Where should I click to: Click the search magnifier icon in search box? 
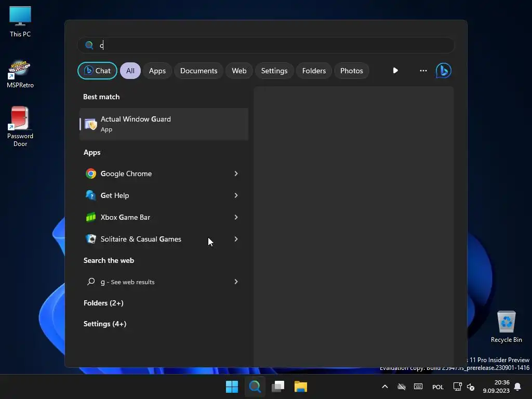[89, 45]
